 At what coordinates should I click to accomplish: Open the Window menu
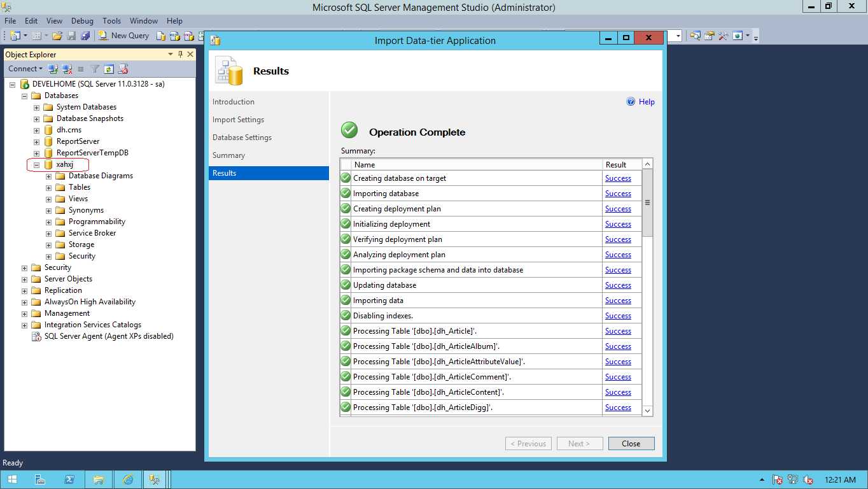(144, 20)
